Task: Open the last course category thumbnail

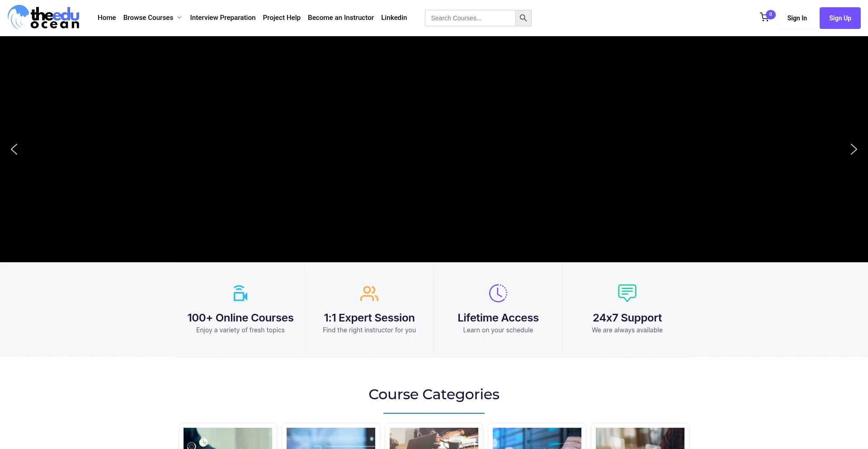Action: click(x=640, y=438)
